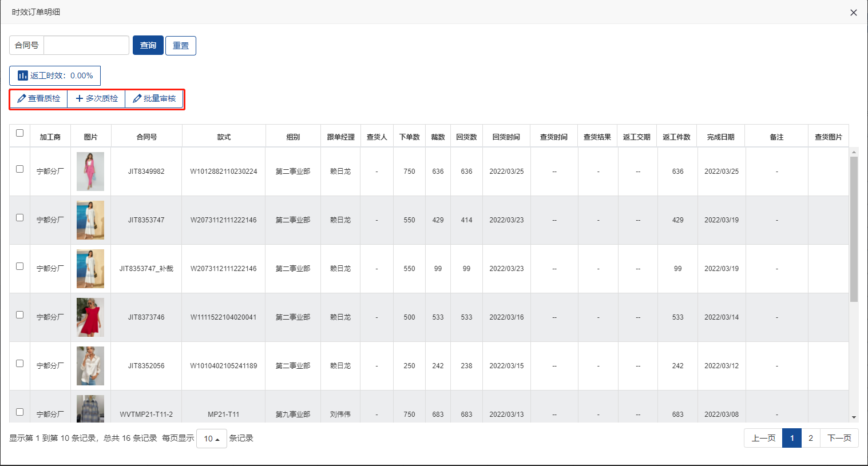
Task: Click the plus icon on 多次质检
Action: point(80,98)
